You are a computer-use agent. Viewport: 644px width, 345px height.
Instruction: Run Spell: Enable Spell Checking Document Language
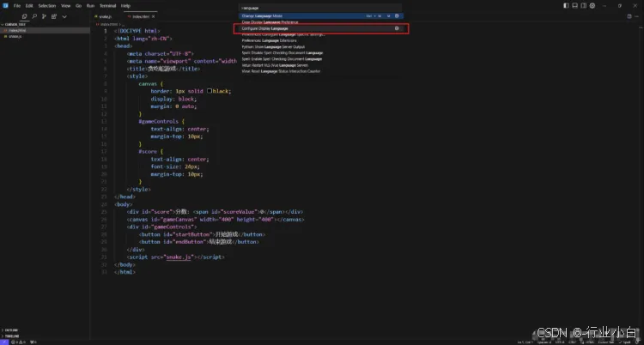click(321, 58)
